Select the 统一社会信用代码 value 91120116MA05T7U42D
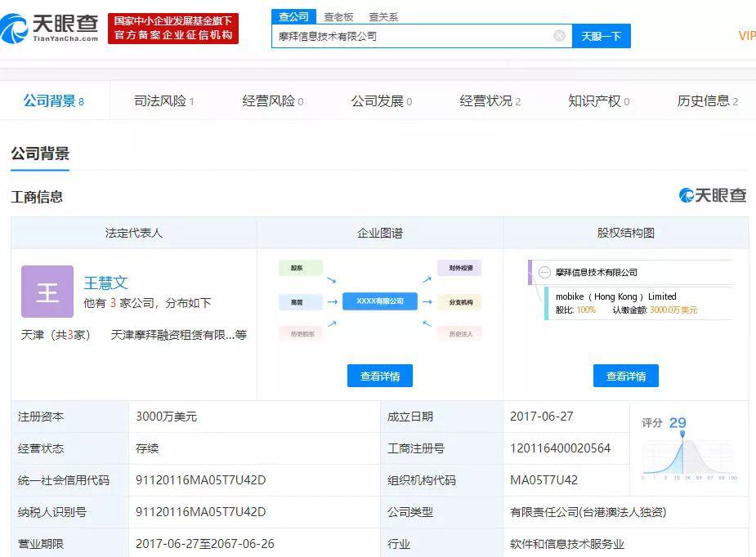This screenshot has width=756, height=557. 200,480
